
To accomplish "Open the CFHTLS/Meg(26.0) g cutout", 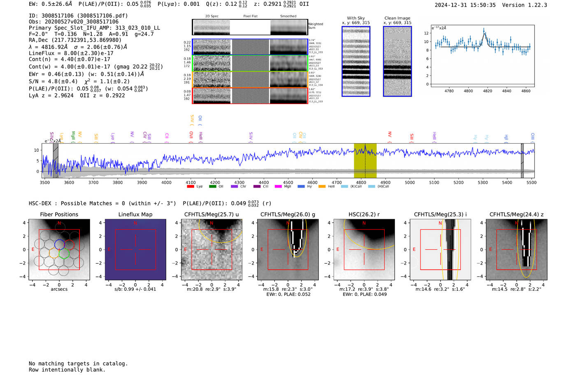I will (x=288, y=249).
